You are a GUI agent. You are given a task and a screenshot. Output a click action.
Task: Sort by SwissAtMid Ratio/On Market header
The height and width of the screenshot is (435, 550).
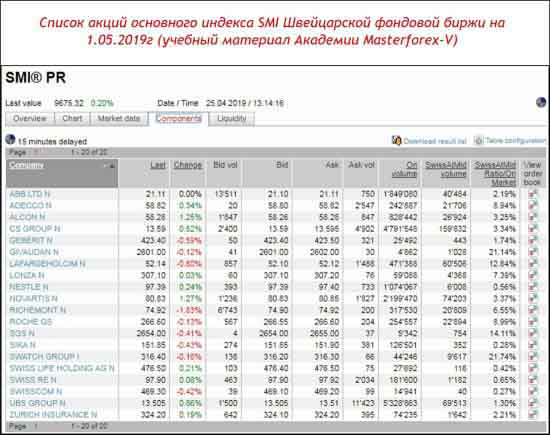[495, 174]
